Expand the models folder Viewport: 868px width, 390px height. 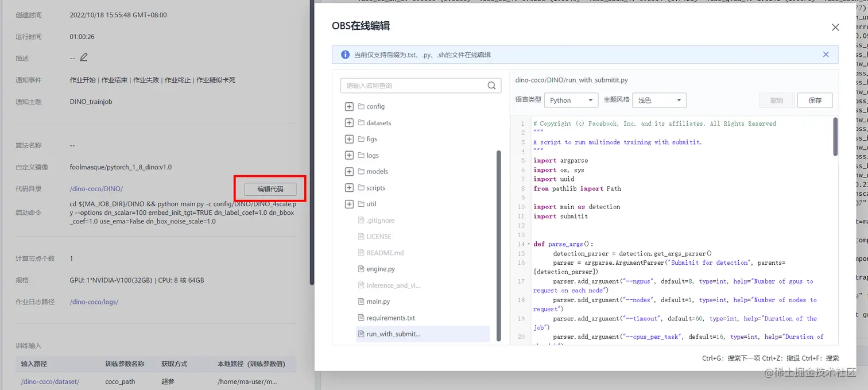[x=349, y=171]
